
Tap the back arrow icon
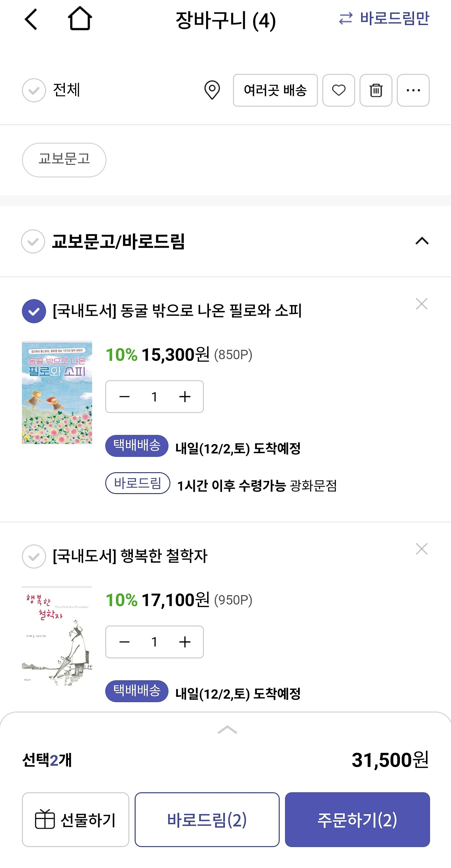point(31,19)
